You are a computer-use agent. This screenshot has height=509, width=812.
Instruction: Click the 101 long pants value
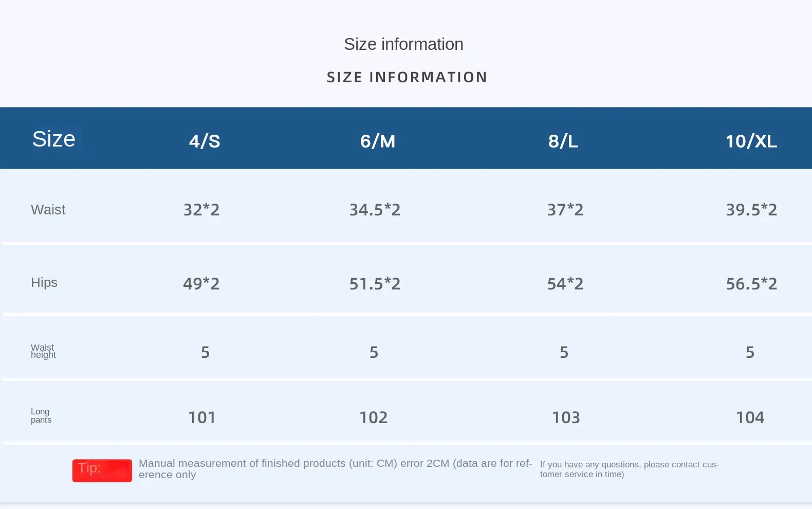pyautogui.click(x=202, y=417)
